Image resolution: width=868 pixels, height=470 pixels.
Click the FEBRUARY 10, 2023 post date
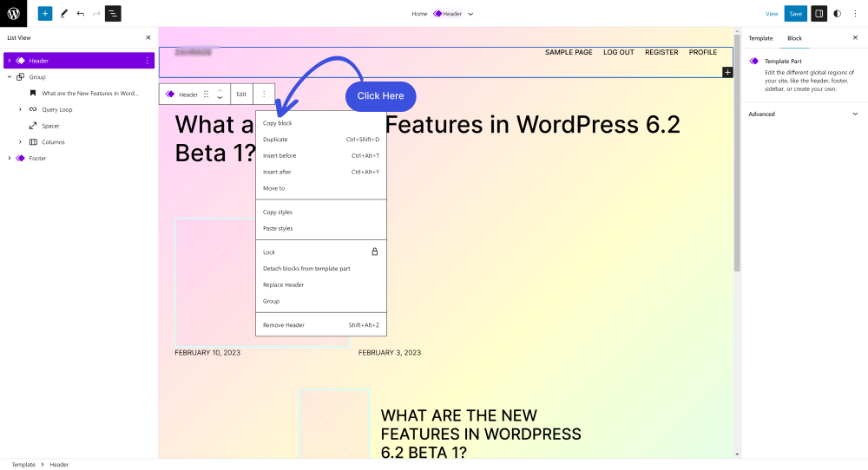click(x=207, y=352)
